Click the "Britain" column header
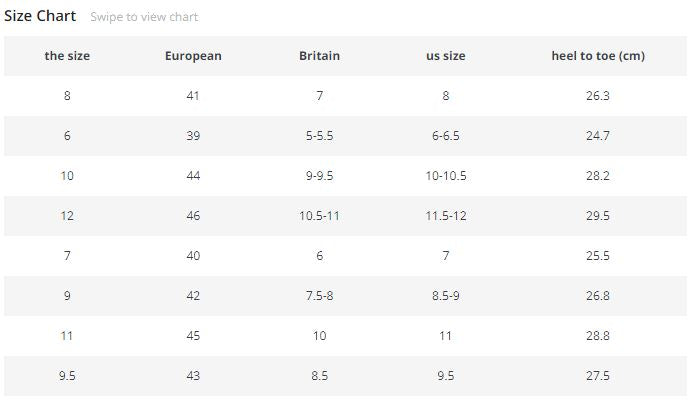 click(319, 56)
